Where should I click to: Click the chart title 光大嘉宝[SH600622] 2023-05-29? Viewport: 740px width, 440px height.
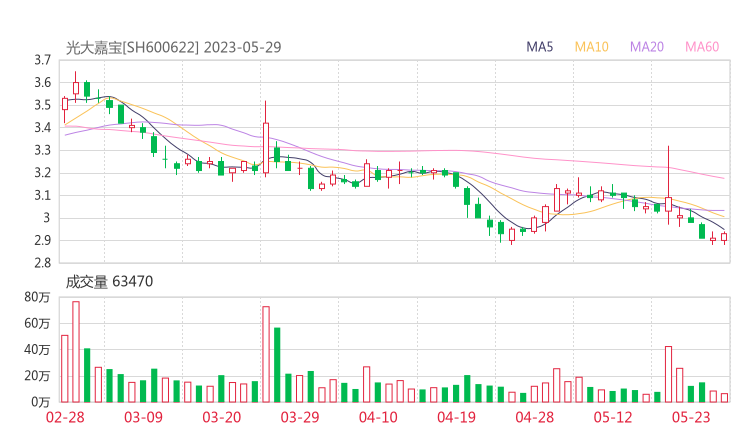point(173,47)
